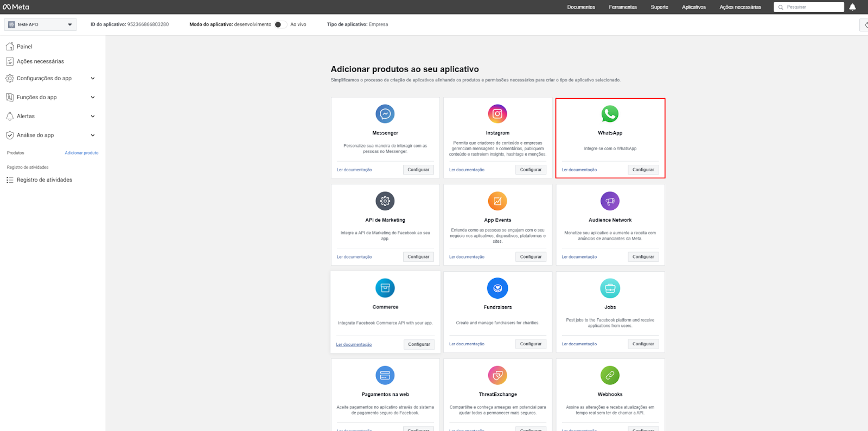Screen dimensions: 868x431
Task: Click the Instagram product icon
Action: (497, 114)
